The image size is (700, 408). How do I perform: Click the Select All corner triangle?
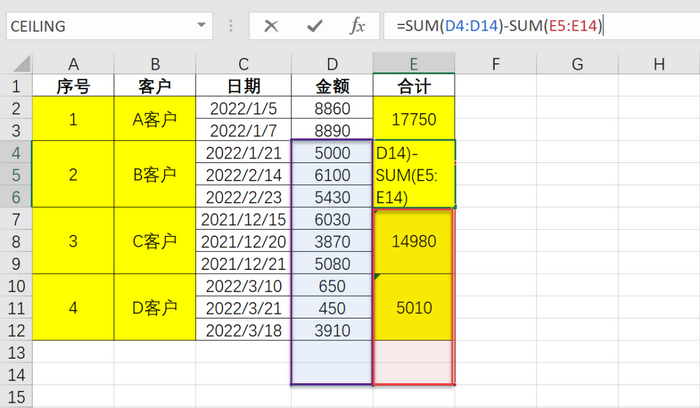click(x=16, y=65)
